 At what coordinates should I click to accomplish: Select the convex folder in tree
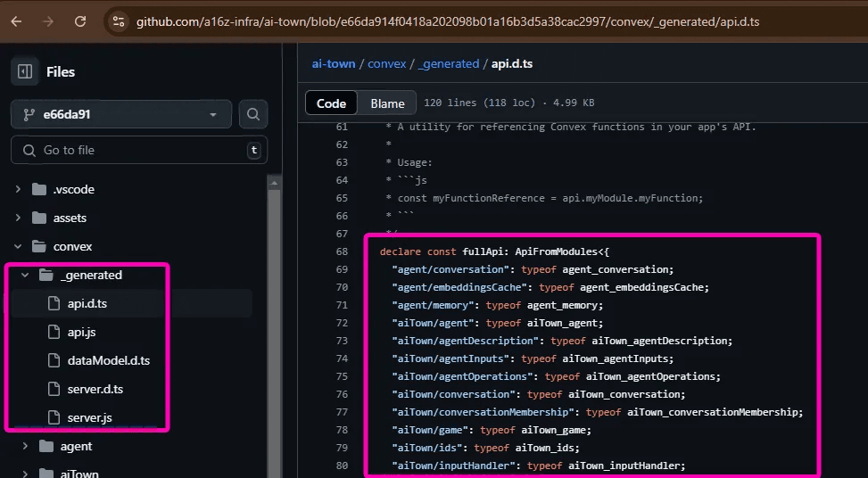tap(72, 246)
